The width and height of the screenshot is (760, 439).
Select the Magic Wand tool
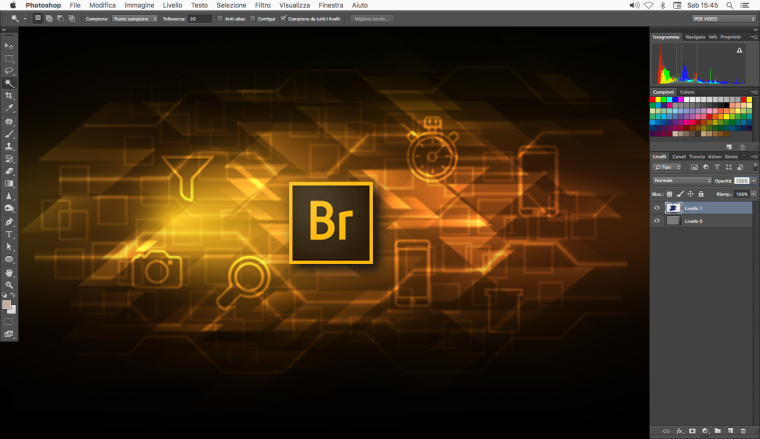coord(9,83)
